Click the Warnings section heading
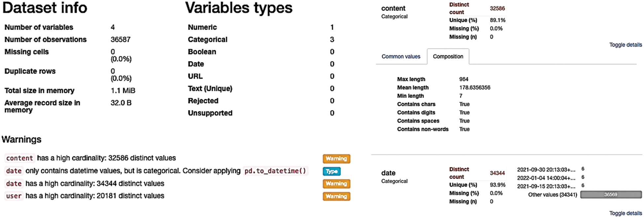Viewport: 644px width, 218px height. pos(21,139)
